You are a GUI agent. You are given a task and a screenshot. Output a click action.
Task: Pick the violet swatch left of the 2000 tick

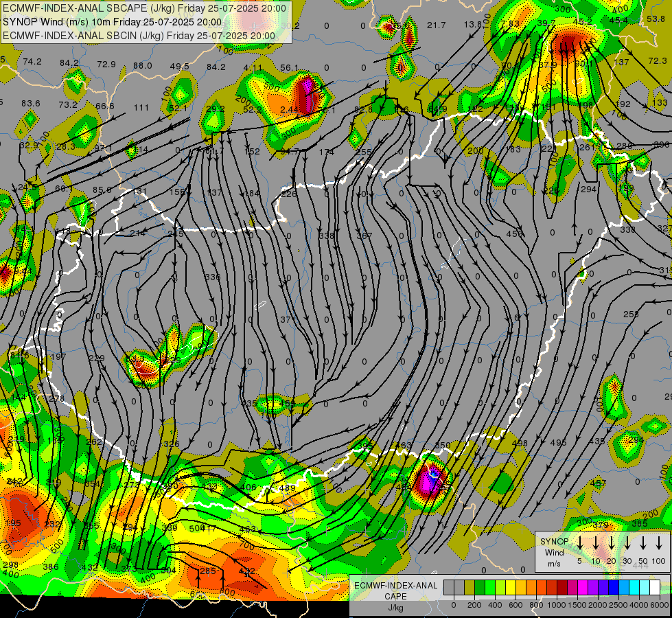[x=592, y=588]
